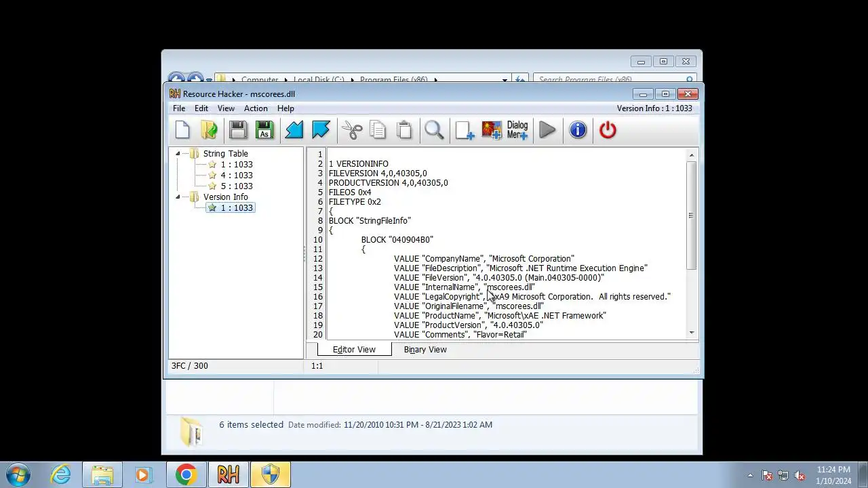Click the editor scroll up arrow
Viewport: 868px width, 488px height.
click(x=692, y=155)
